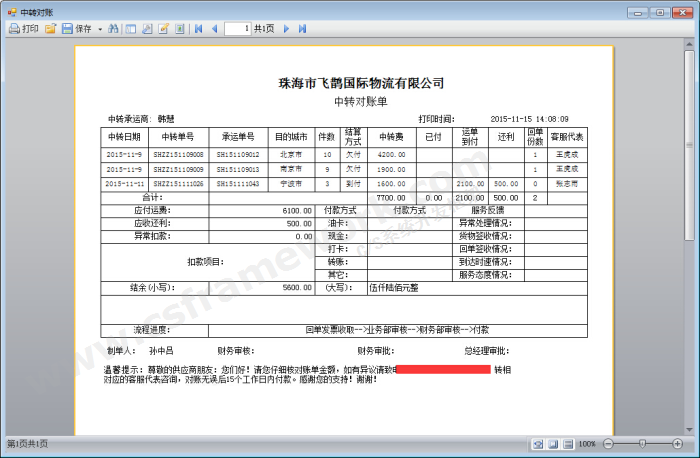The height and width of the screenshot is (458, 700).
Task: Open page setup icon in toolbar
Action: 147,29
